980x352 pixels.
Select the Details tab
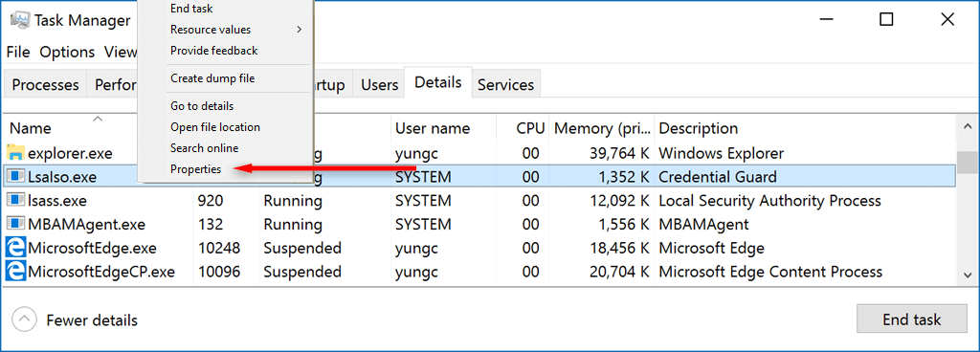pos(438,82)
